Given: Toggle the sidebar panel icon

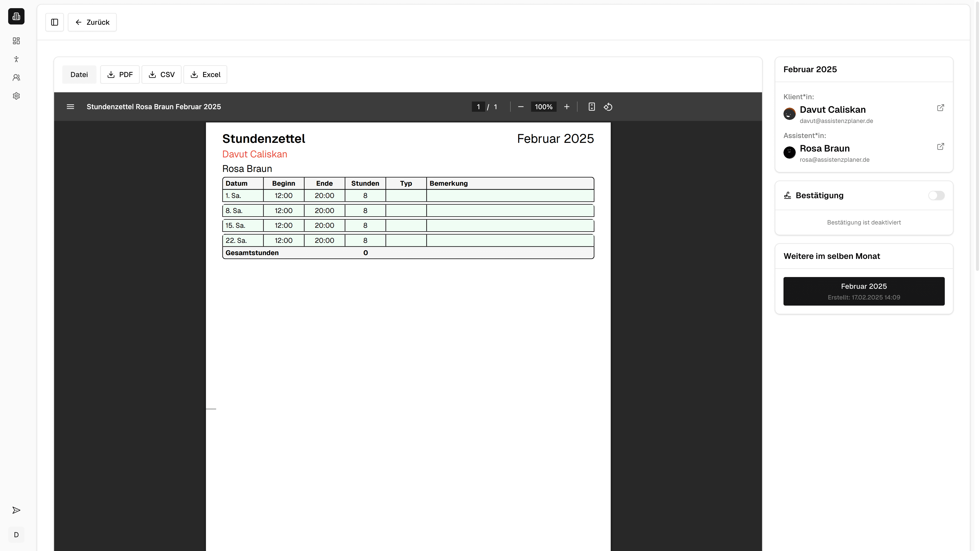Looking at the screenshot, I should [54, 22].
